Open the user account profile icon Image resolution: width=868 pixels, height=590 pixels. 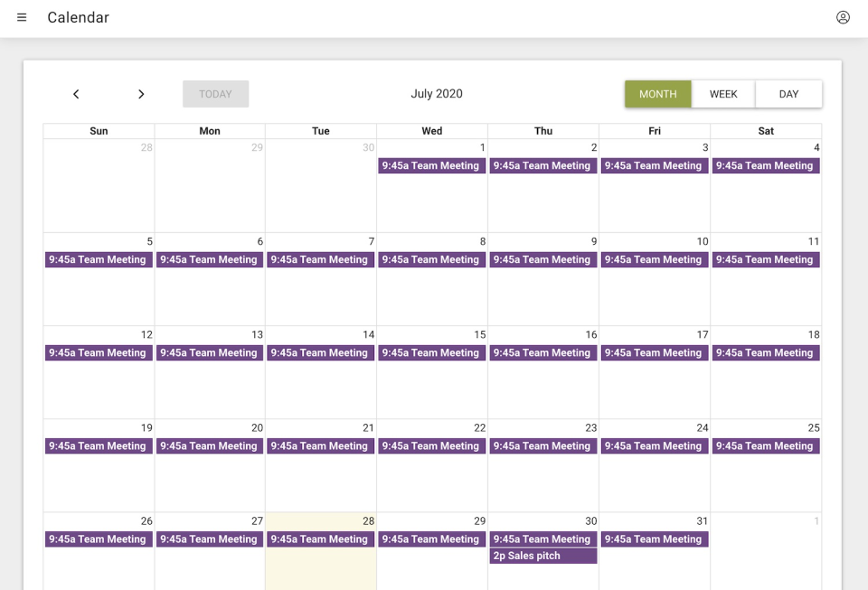[x=843, y=18]
